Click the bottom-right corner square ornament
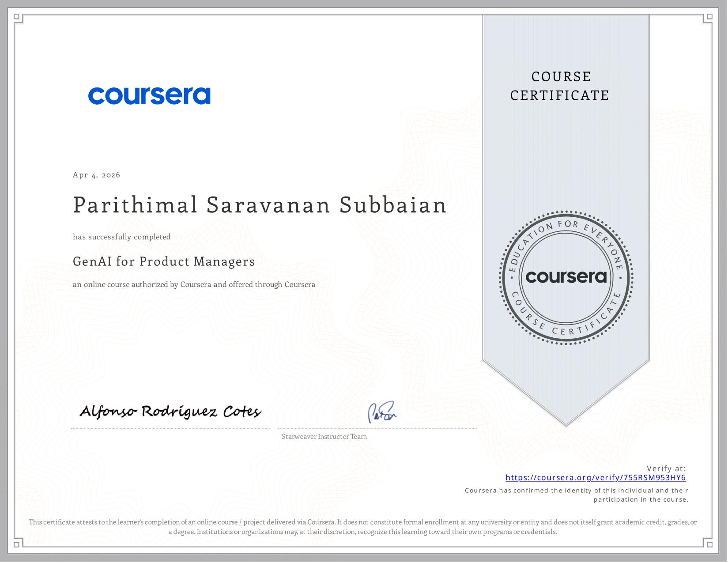This screenshot has width=728, height=563. (709, 544)
